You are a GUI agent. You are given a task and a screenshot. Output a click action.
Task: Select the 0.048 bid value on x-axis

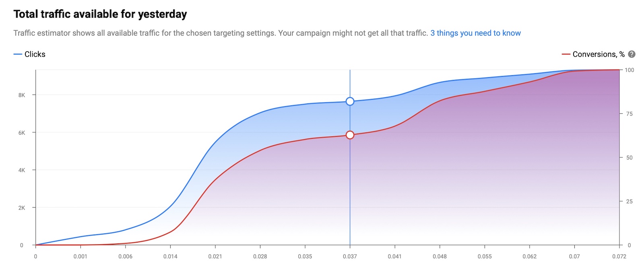[x=440, y=256]
